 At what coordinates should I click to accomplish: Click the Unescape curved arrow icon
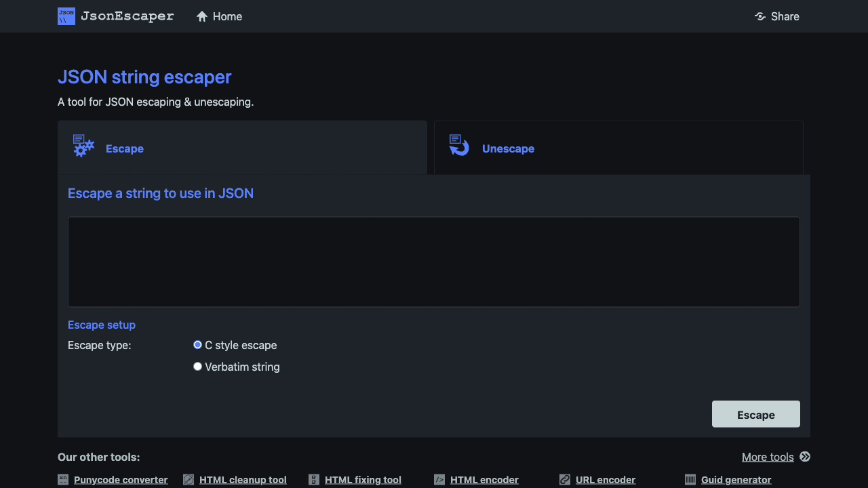tap(458, 145)
